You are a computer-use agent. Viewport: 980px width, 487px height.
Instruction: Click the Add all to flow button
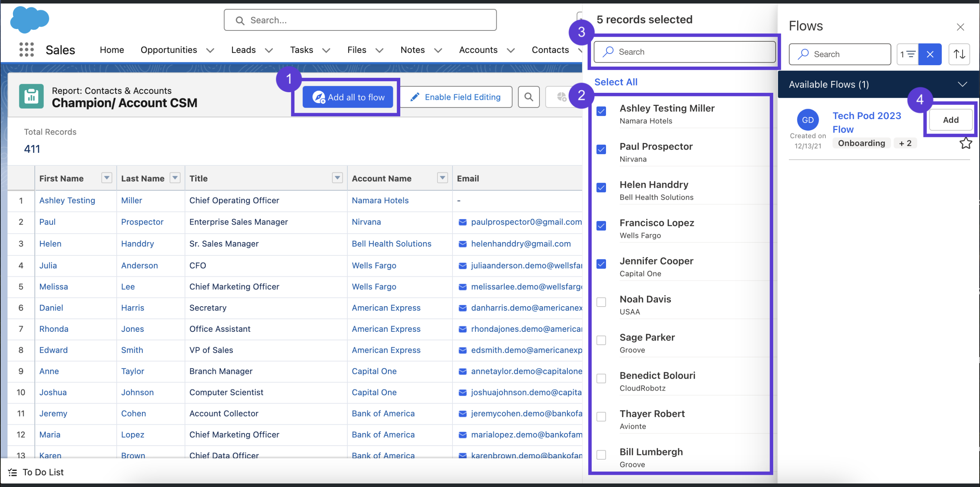point(347,97)
